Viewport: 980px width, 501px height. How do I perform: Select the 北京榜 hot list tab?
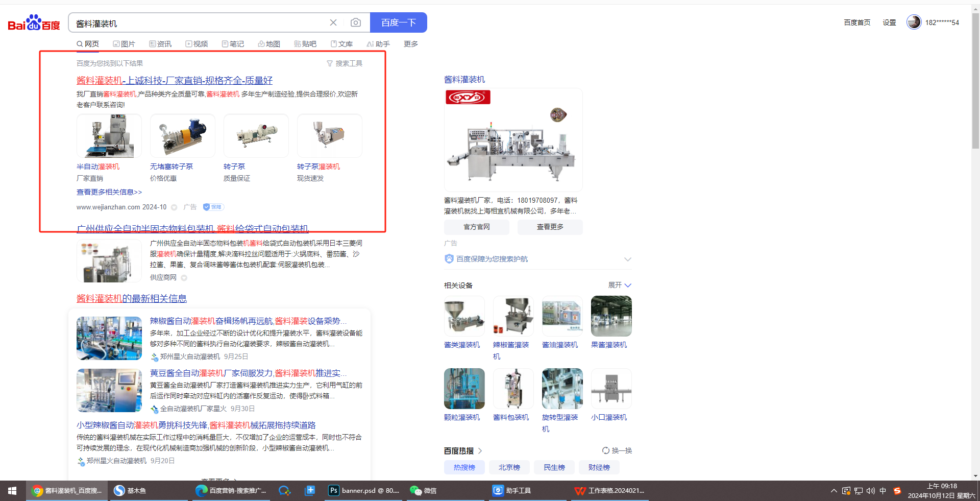click(509, 467)
